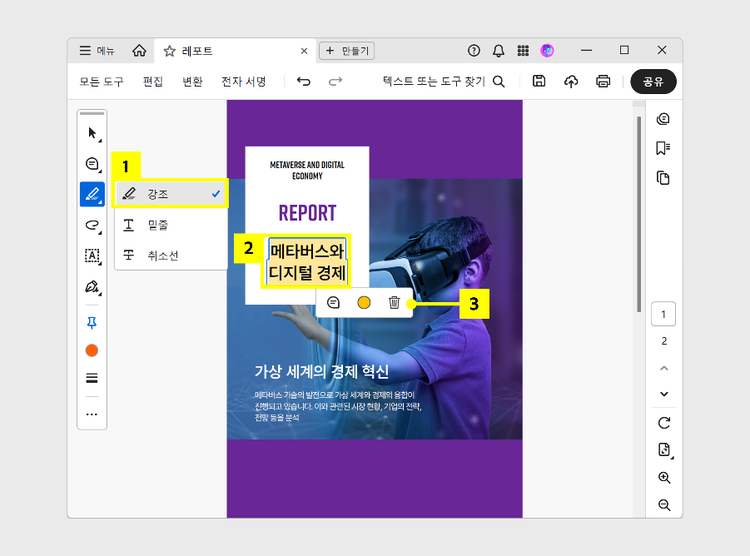The height and width of the screenshot is (556, 750).
Task: Zoom out with magnifier minus
Action: (664, 505)
